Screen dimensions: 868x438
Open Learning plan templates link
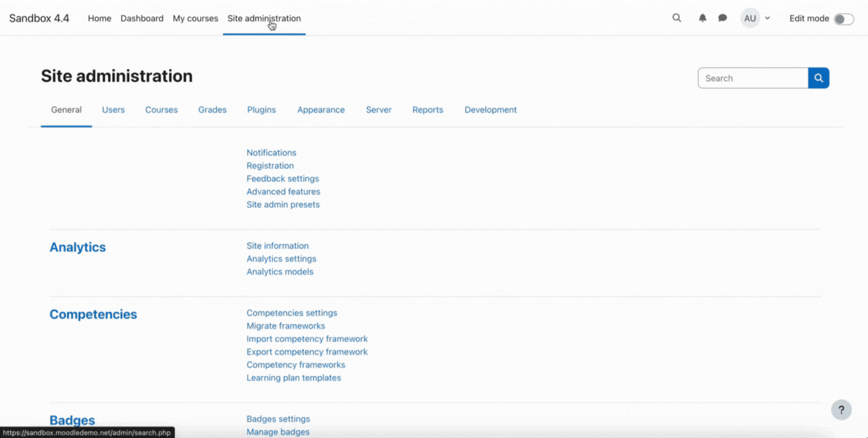(x=294, y=377)
